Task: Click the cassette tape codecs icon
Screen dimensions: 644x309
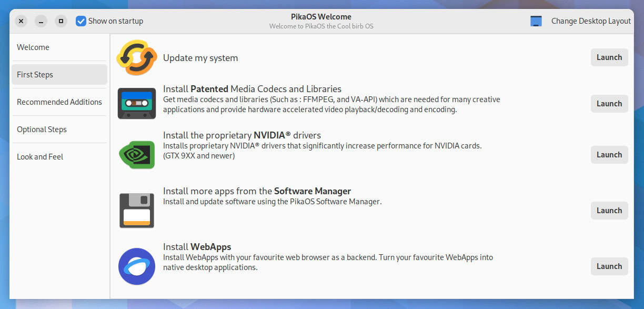Action: click(136, 103)
